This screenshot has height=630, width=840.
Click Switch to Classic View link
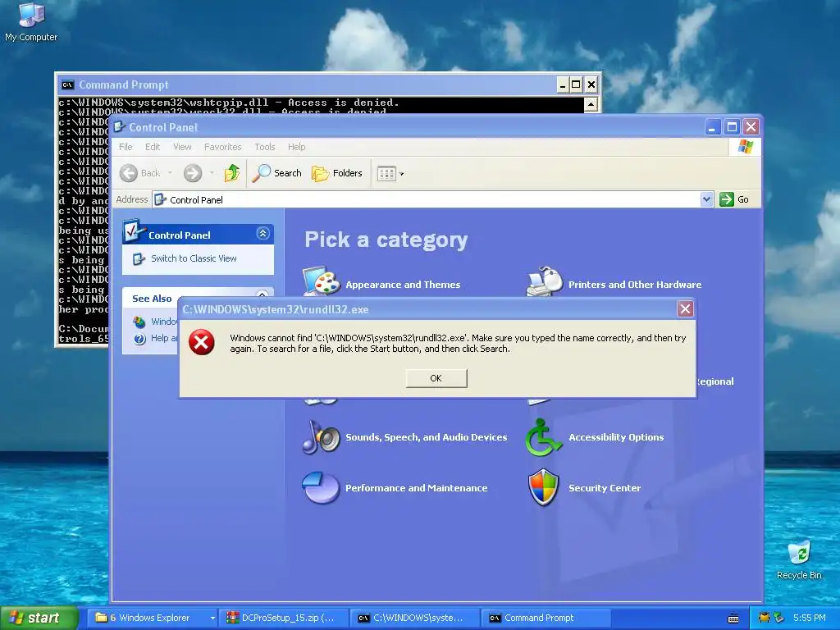click(x=194, y=258)
